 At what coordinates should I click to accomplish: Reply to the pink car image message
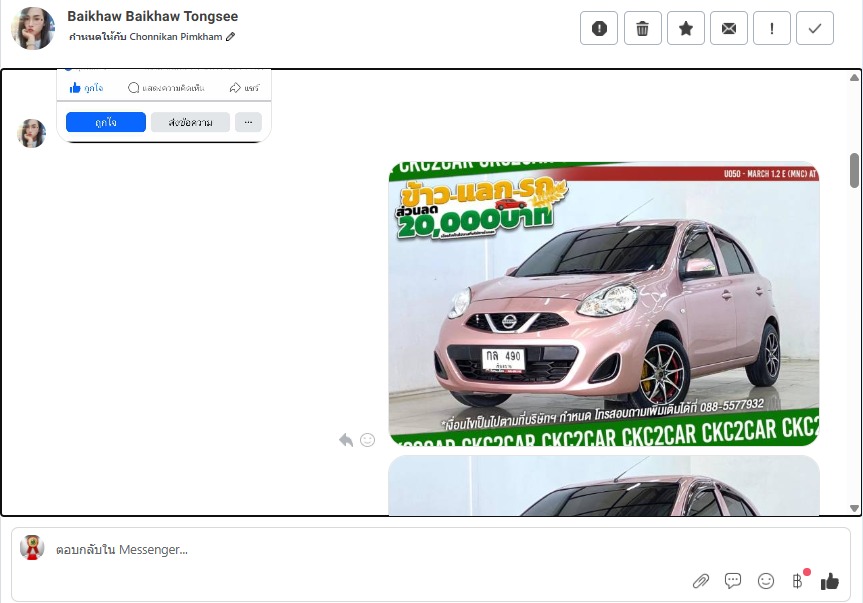tap(346, 440)
